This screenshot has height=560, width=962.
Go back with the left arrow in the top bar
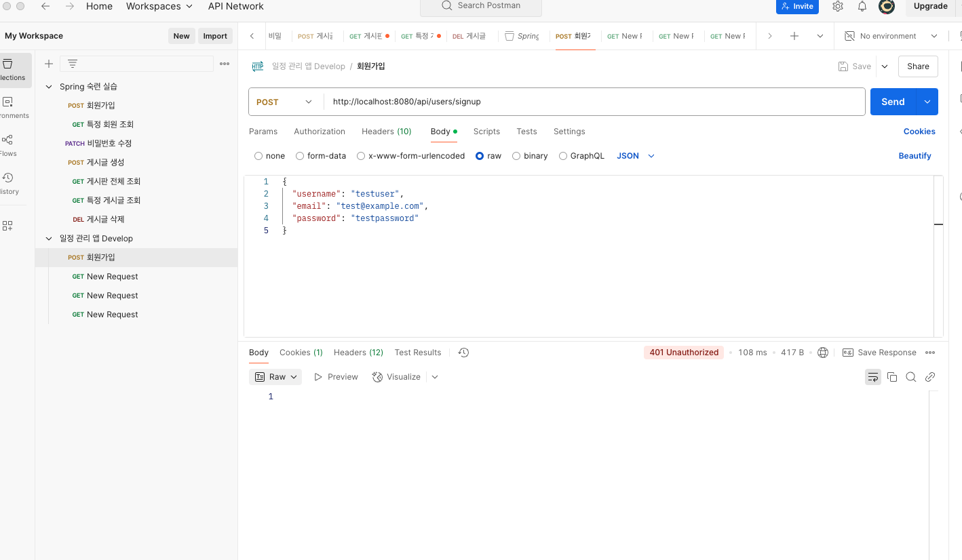click(x=45, y=6)
